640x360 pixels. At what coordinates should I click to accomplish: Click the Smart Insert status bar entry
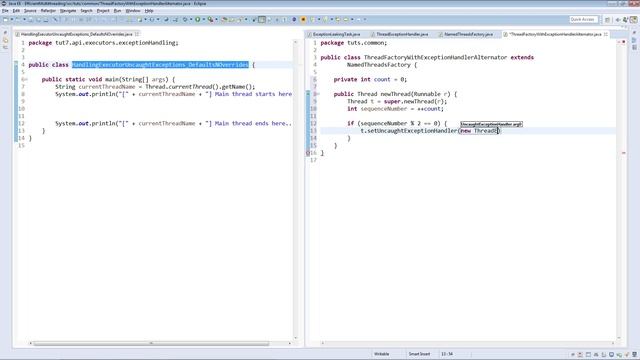[x=419, y=354]
